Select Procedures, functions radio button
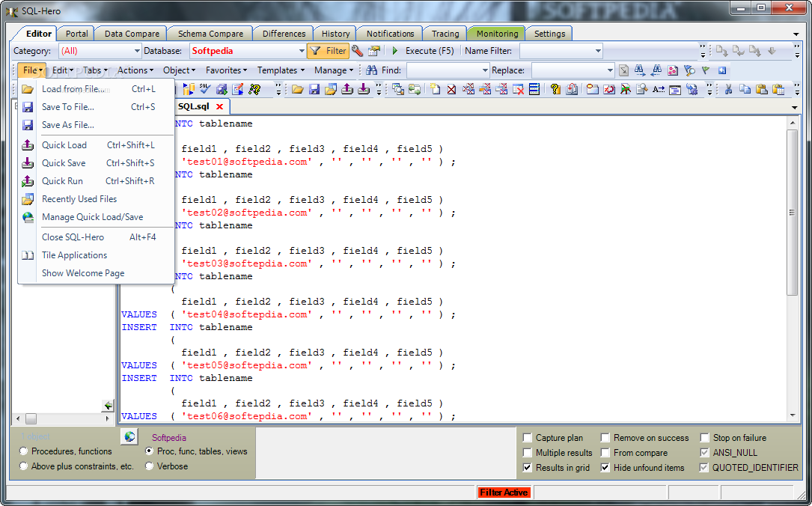 click(23, 451)
